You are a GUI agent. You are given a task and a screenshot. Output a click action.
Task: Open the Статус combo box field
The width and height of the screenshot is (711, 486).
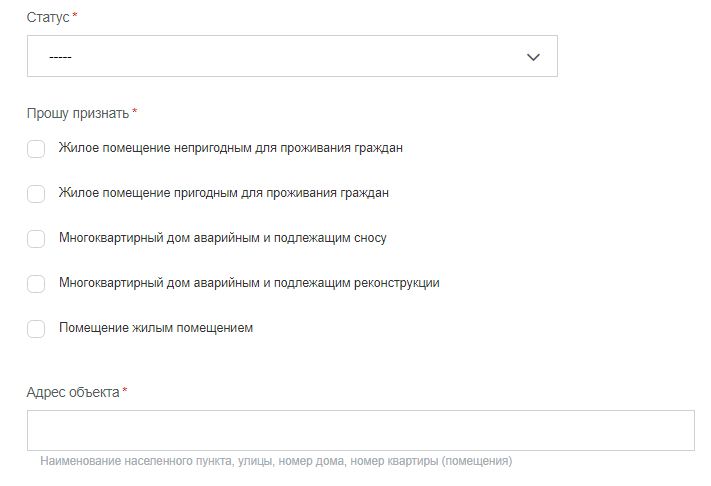coord(292,56)
